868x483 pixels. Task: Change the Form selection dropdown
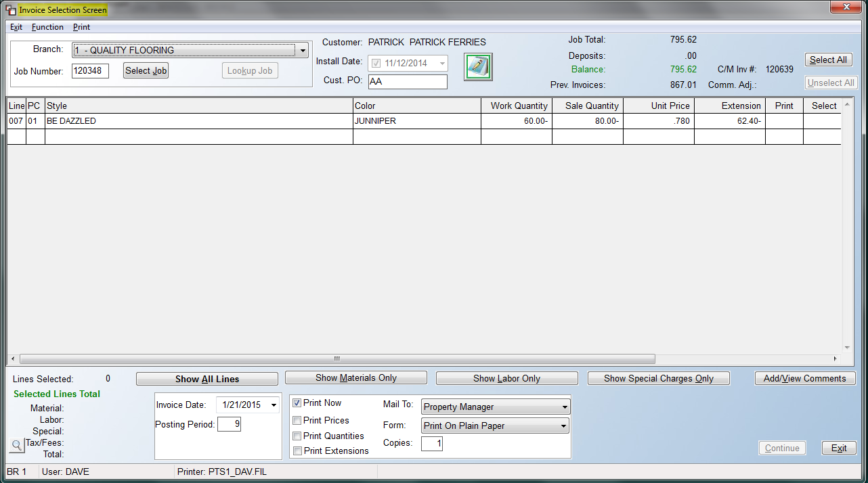click(x=563, y=425)
